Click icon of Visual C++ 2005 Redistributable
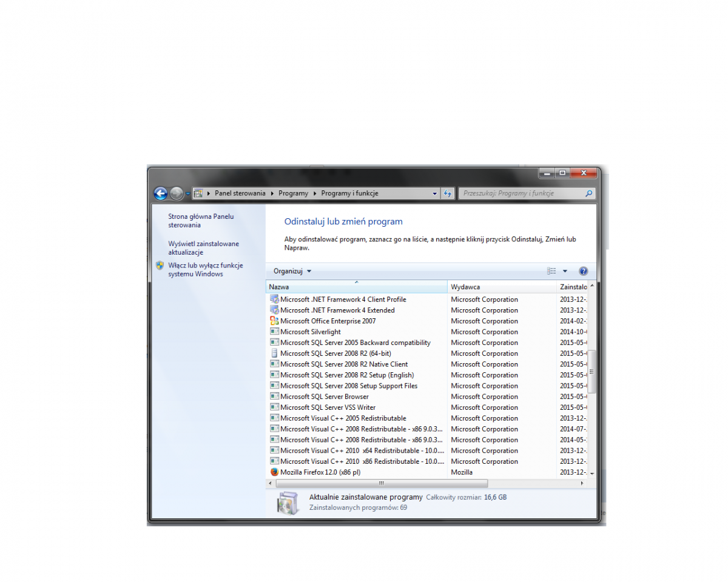Image resolution: width=728 pixels, height=582 pixels. (274, 418)
